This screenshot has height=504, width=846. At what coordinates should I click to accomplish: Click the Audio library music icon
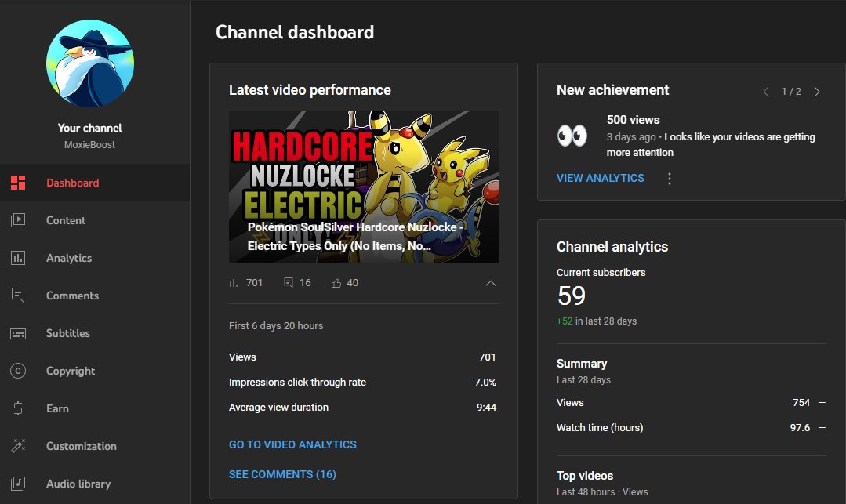18,484
